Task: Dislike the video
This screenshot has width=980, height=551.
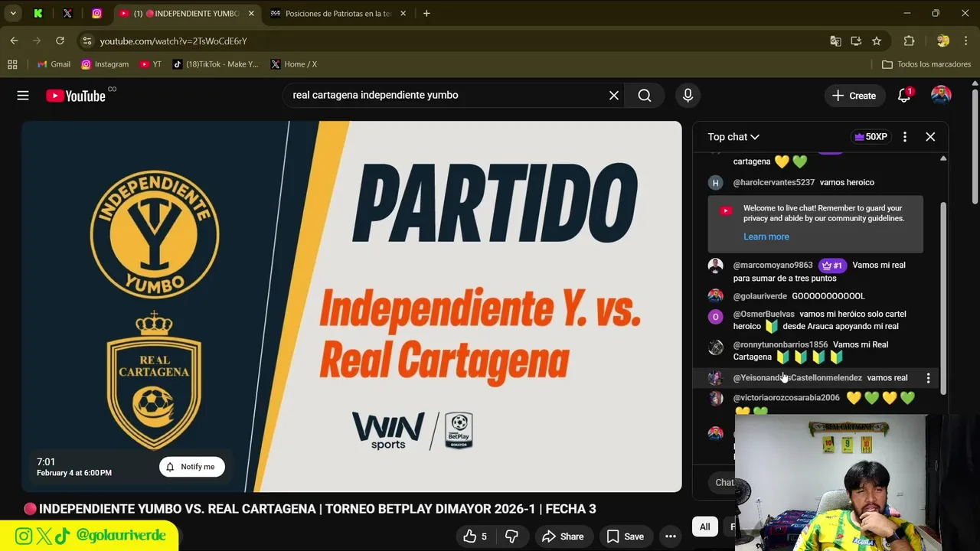Action: (511, 537)
